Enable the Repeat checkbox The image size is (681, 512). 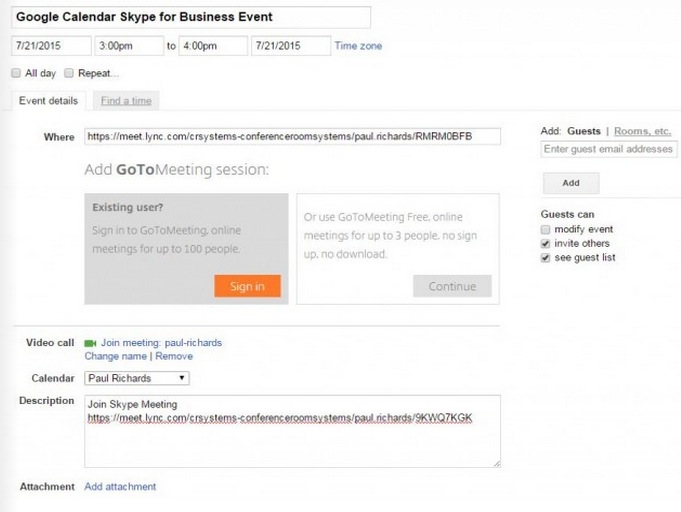69,73
